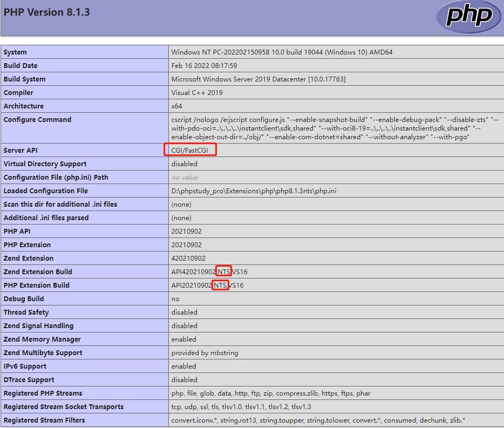Click the Registered Stream Socket Transports value
Viewport: 504px width, 428px height.
pos(241,406)
